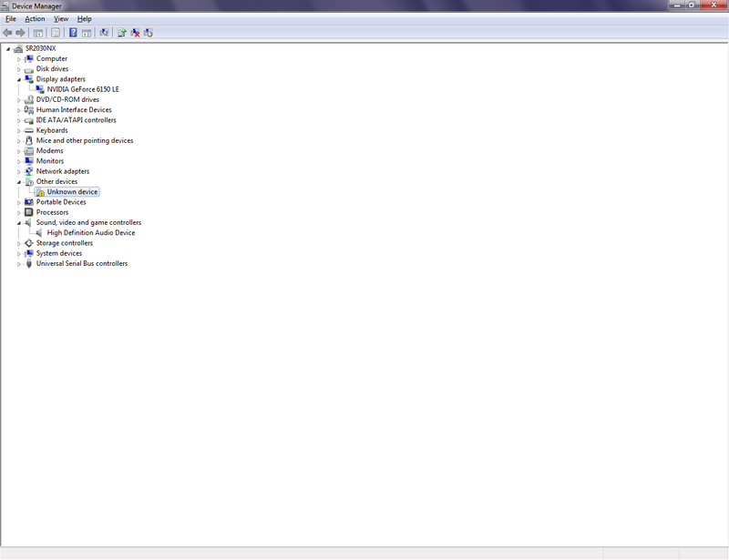Toggle the Show/Hide Console Tree button
The height and width of the screenshot is (560, 729).
coord(38,33)
